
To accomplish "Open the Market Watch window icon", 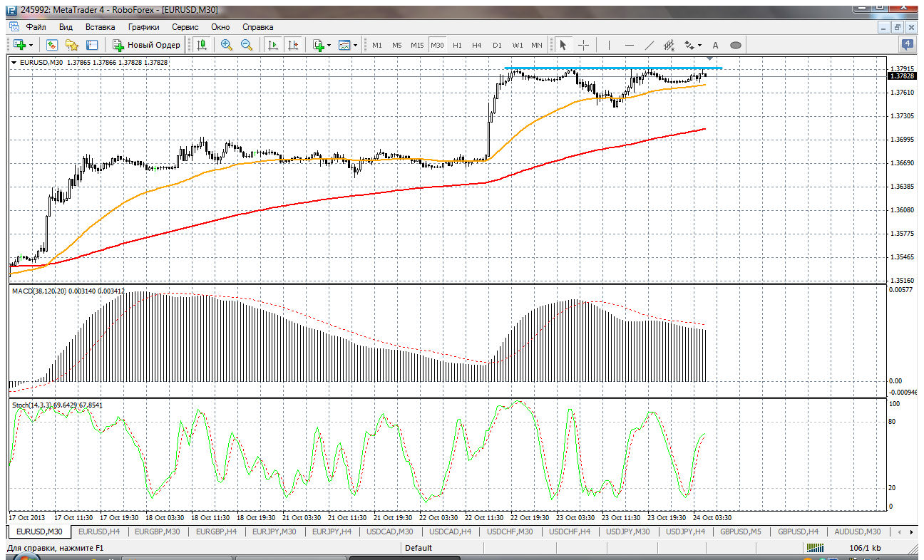I will click(52, 45).
